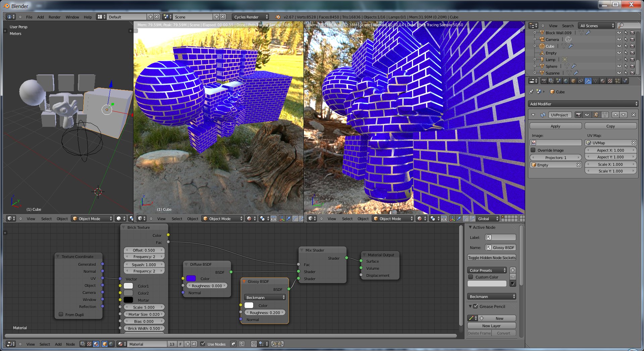Click the Copy modifier button
644x351 pixels.
coord(610,126)
